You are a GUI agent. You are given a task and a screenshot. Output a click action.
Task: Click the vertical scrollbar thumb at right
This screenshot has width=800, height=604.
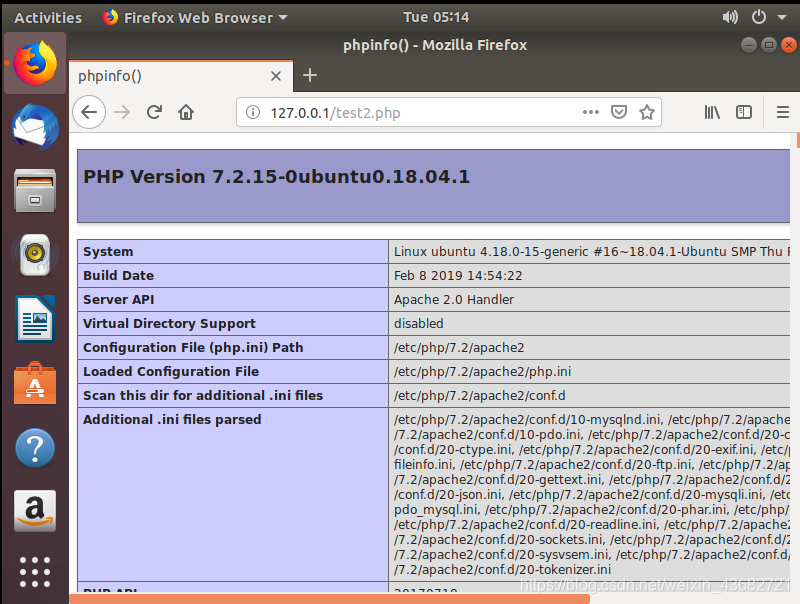(798, 141)
